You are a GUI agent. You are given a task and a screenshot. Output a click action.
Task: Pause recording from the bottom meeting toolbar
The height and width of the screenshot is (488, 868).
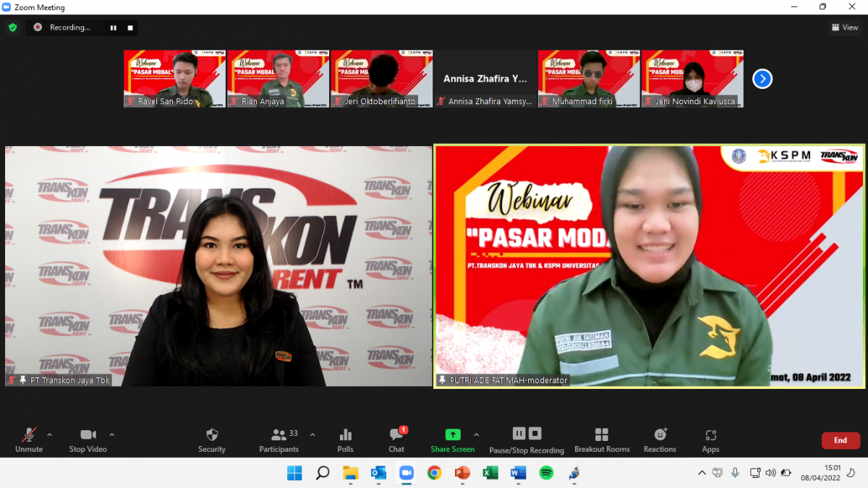[519, 434]
